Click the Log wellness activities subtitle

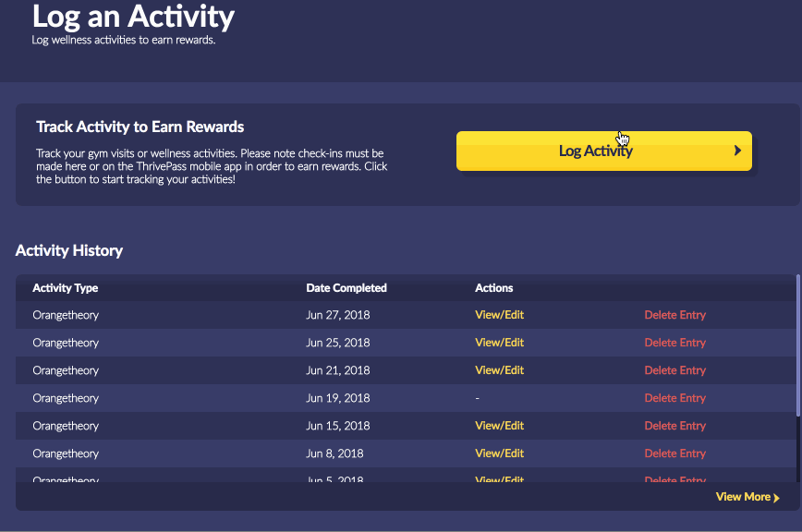pos(123,40)
